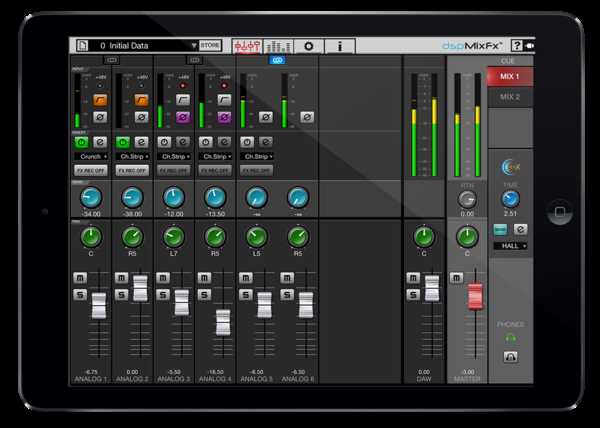Screen dimensions: 600x428
Task: Select MIX 2
Action: 510,97
